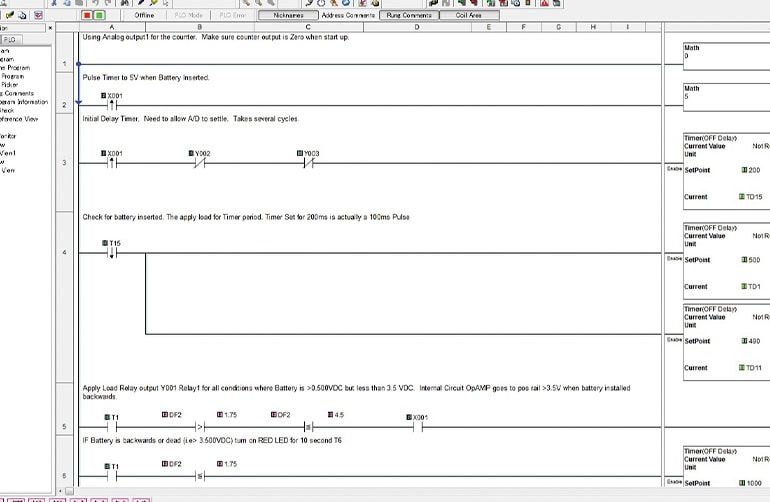This screenshot has height=502, width=770.
Task: Toggle Rung Comments display
Action: [408, 15]
